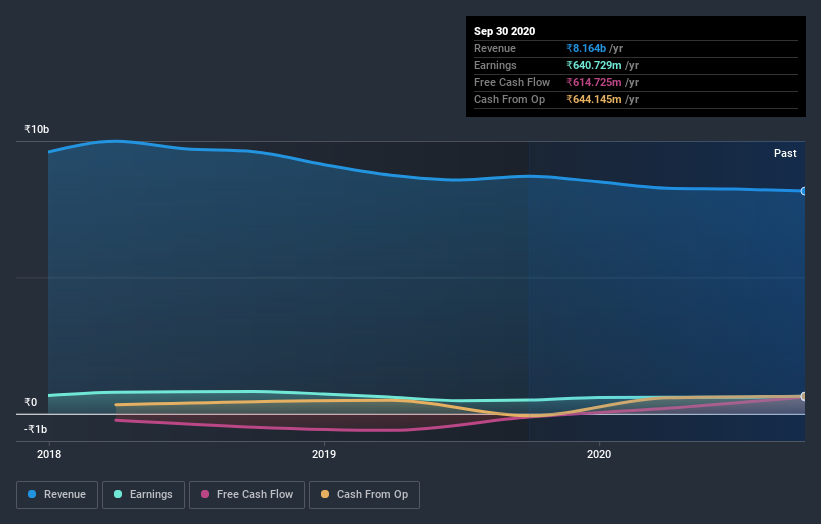821x524 pixels.
Task: Click the ₹614.725m free cash flow value
Action: pyautogui.click(x=594, y=82)
